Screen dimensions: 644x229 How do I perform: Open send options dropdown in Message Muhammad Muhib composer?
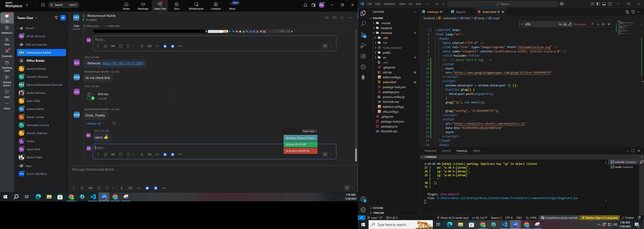(352, 188)
